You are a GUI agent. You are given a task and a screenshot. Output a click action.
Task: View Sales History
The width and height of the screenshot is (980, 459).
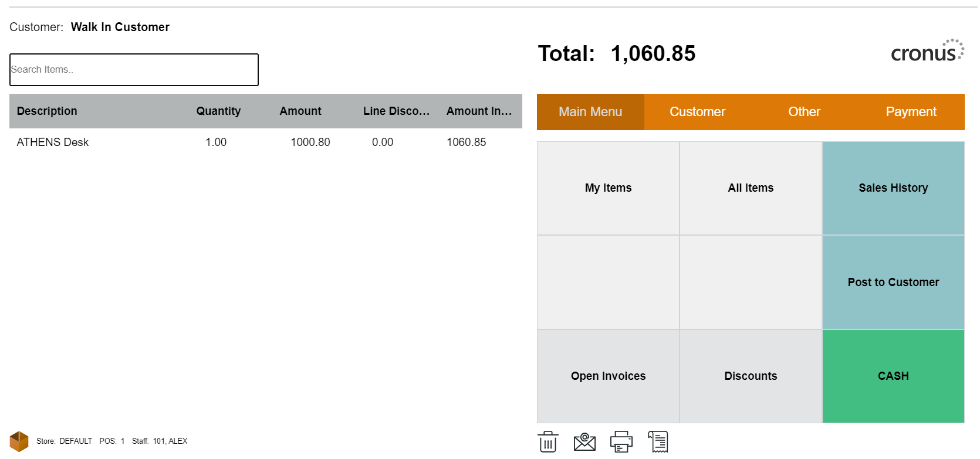click(893, 188)
